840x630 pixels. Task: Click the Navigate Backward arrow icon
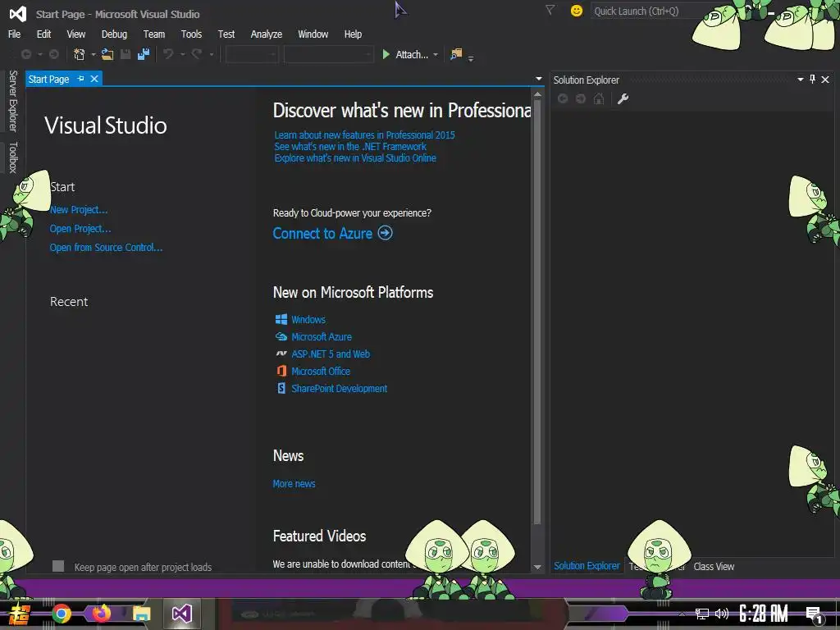(25, 54)
